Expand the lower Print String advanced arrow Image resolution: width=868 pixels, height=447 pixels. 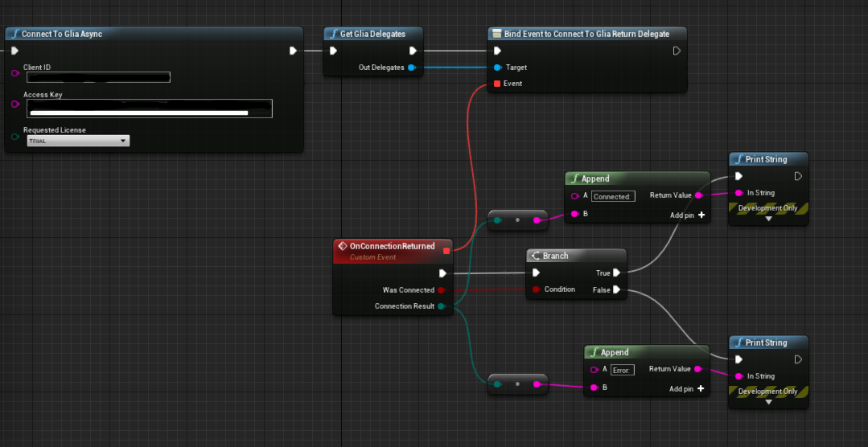768,402
